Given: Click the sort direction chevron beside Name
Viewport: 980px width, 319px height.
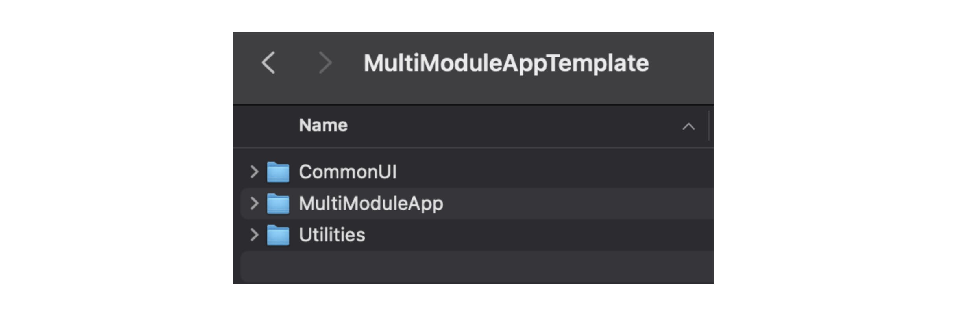Looking at the screenshot, I should [688, 126].
